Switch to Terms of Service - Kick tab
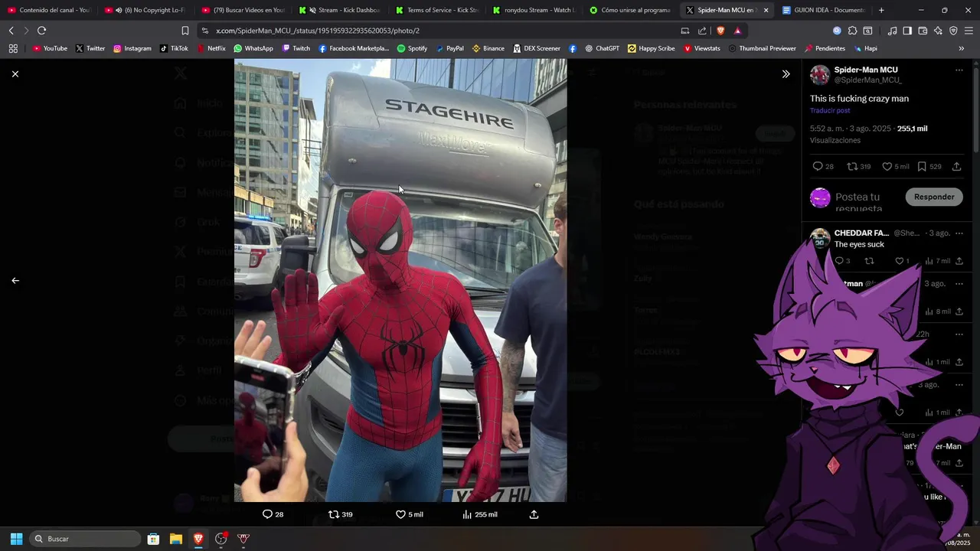The image size is (980, 551). 436,10
